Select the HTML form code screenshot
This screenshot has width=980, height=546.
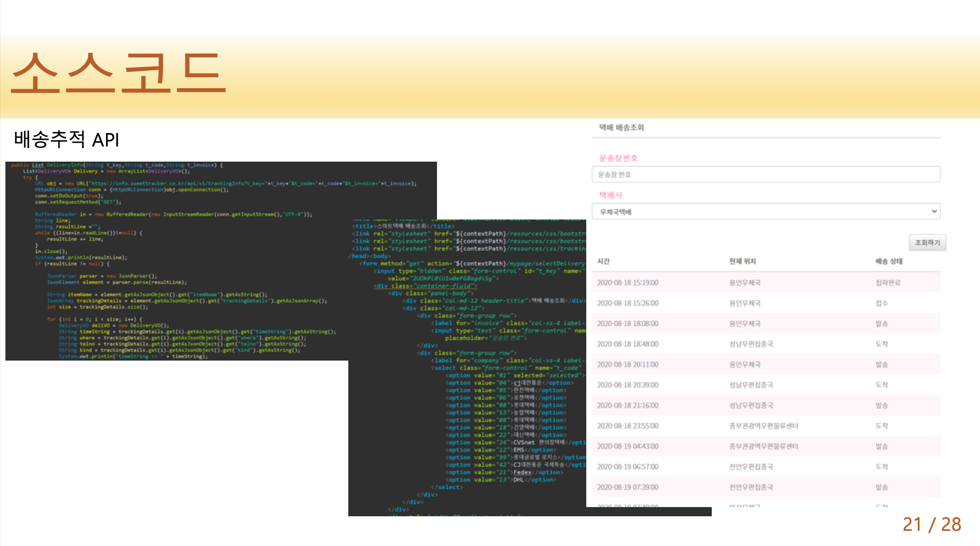tap(467, 368)
